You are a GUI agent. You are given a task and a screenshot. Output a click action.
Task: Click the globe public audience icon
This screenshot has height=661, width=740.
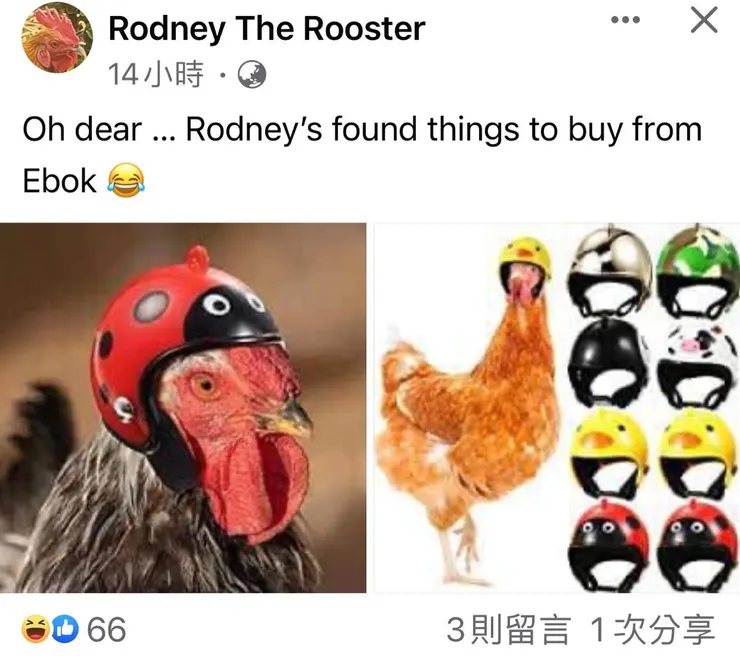(x=252, y=75)
